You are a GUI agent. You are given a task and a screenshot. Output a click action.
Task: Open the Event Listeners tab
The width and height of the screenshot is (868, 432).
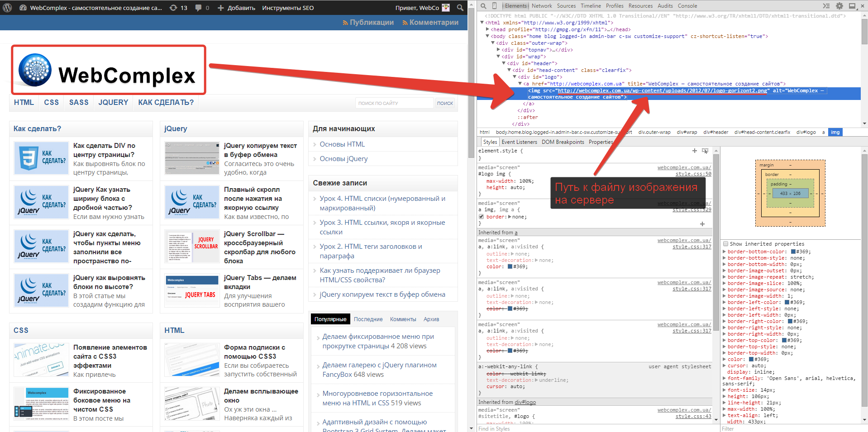click(519, 142)
